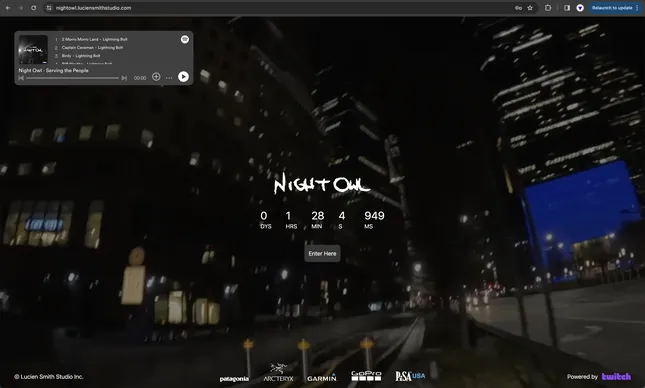Open Spotify via the player logo icon

click(x=185, y=39)
